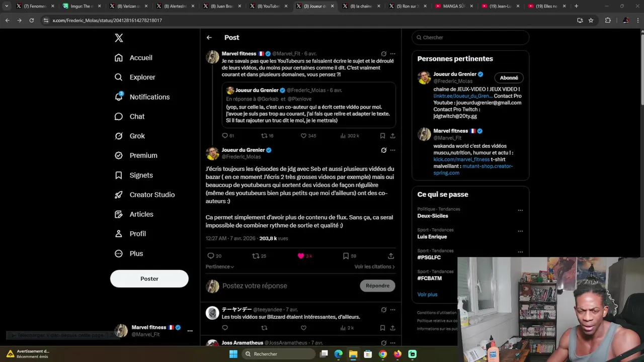The image size is (644, 362).
Task: Open Grok icon on Joueur du Grenier post
Action: [x=384, y=150]
